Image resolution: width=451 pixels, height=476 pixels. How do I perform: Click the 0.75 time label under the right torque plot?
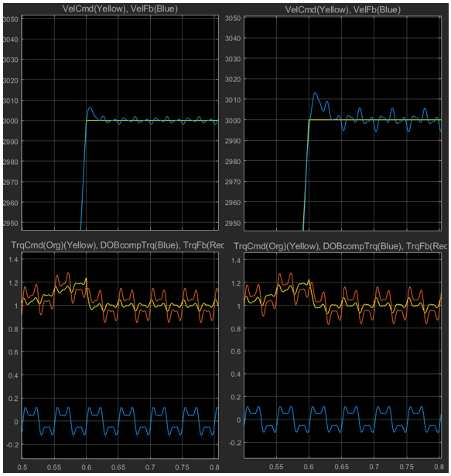point(406,467)
